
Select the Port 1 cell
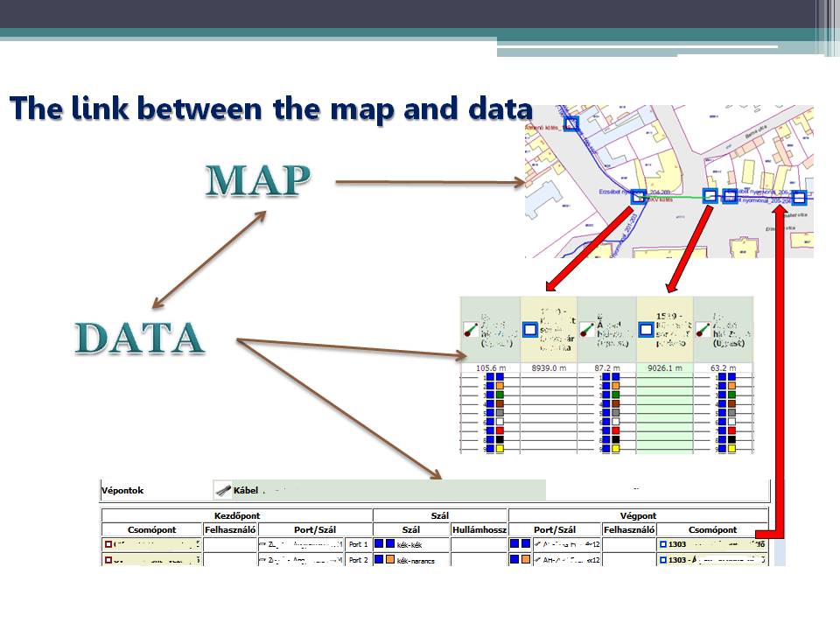(358, 544)
